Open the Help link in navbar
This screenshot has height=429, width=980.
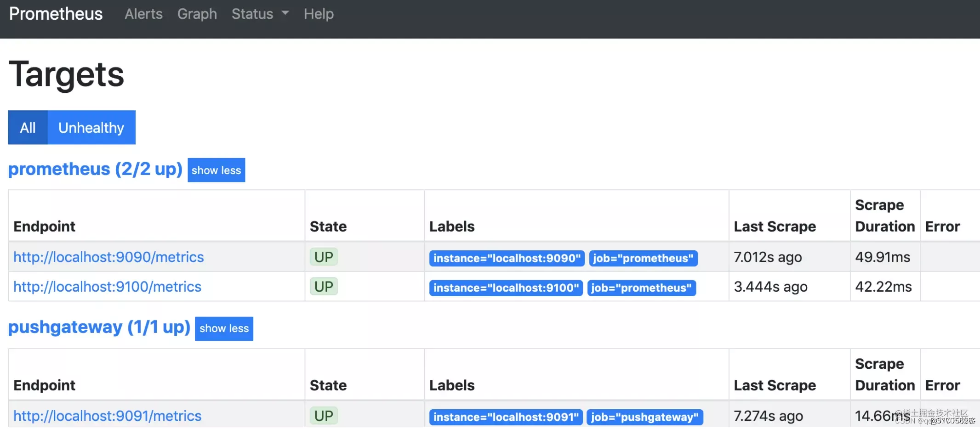(x=319, y=14)
